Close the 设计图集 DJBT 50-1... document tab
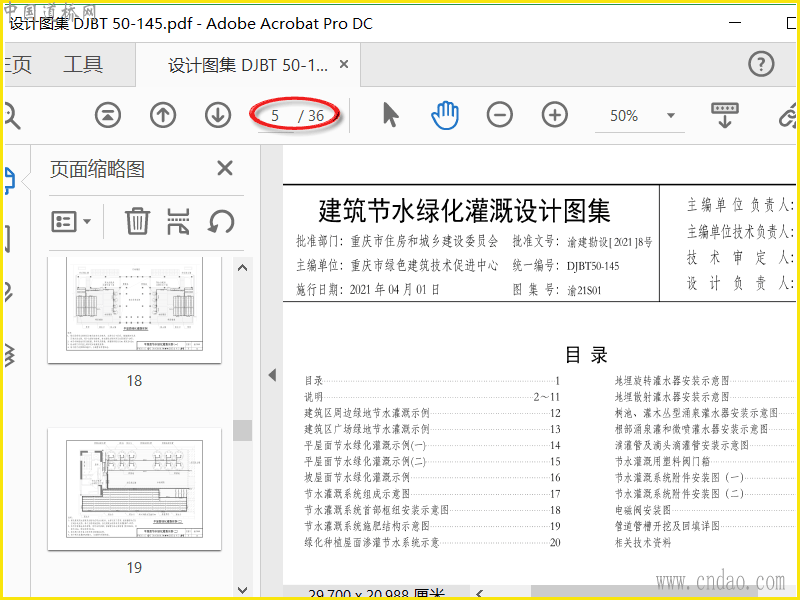Viewport: 800px width, 600px height. click(x=344, y=64)
